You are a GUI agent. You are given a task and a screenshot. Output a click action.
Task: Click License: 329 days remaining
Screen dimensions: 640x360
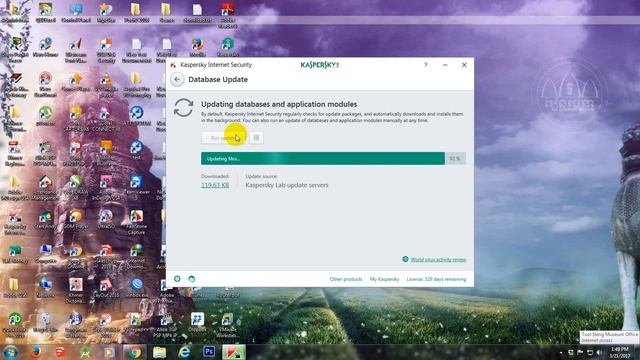coord(436,279)
